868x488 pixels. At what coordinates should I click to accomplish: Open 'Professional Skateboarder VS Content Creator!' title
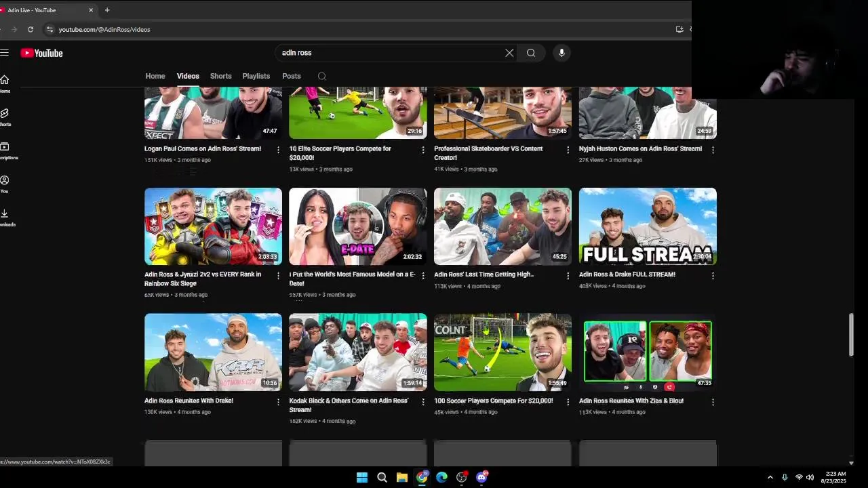pos(488,153)
